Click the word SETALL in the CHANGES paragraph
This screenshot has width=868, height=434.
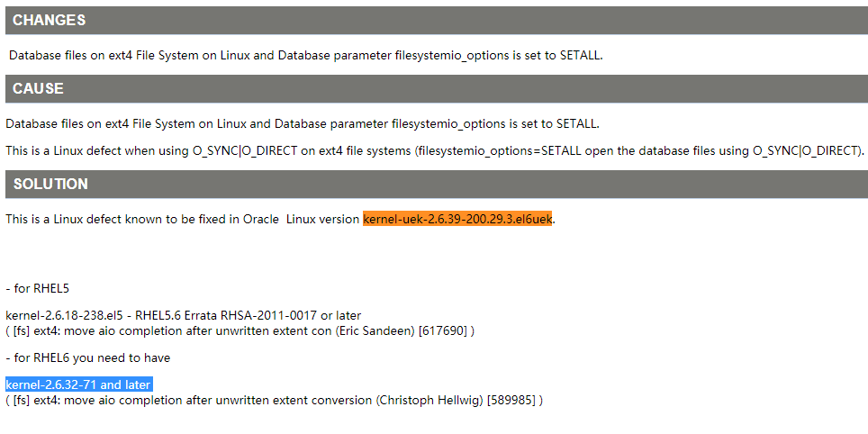(x=580, y=55)
